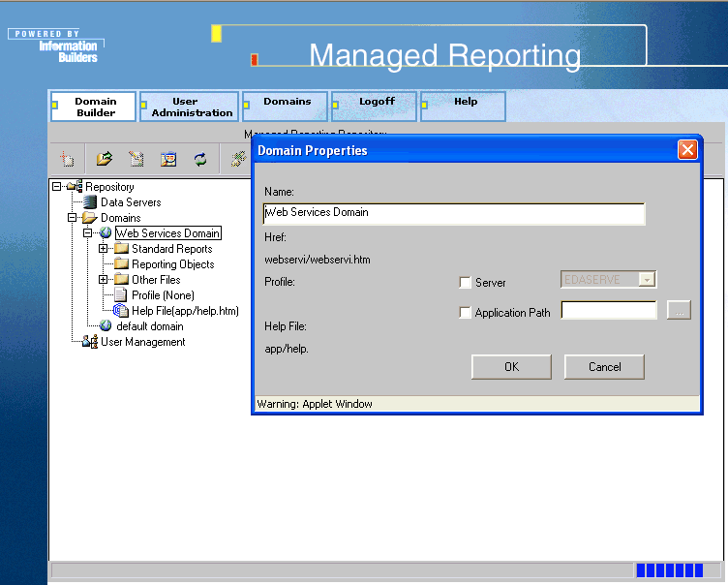Click the Repository root icon
Image resolution: width=728 pixels, height=585 pixels.
[75, 186]
